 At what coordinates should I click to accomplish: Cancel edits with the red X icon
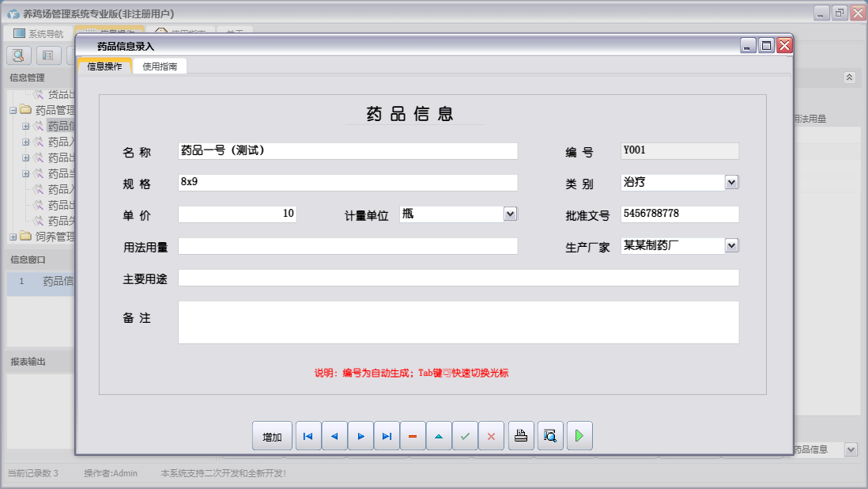pos(491,435)
